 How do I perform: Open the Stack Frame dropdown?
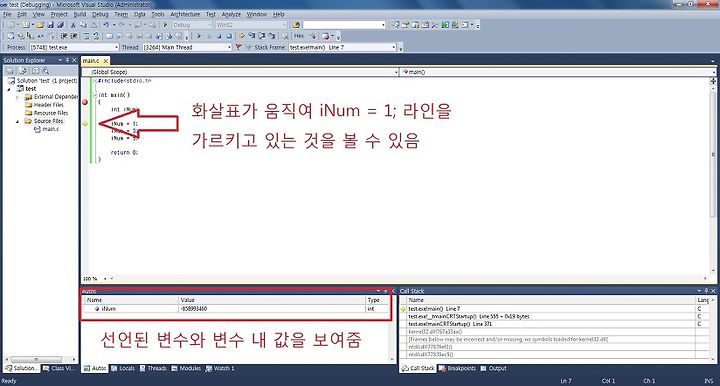click(342, 47)
